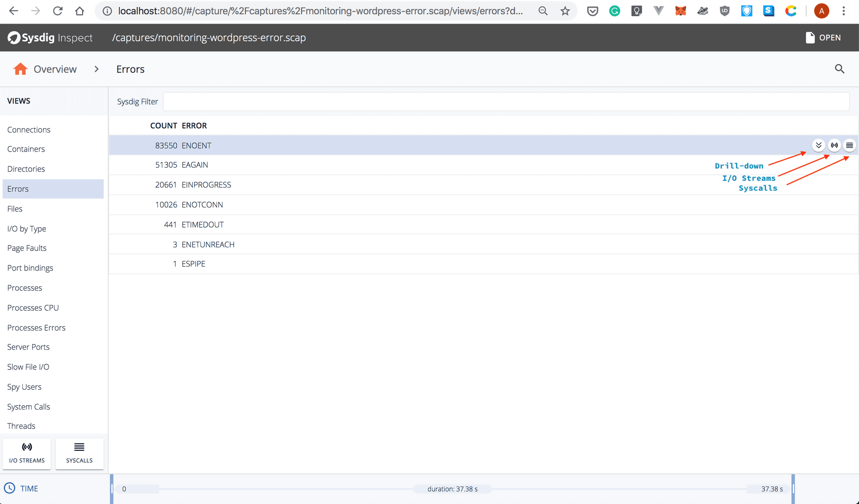Click the browser address bar URL

tap(320, 11)
